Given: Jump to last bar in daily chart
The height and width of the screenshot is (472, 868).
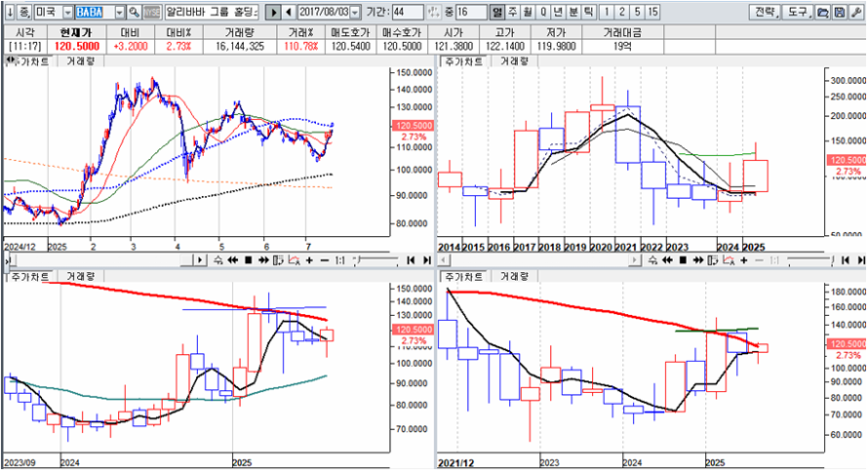Looking at the screenshot, I should click(x=427, y=260).
